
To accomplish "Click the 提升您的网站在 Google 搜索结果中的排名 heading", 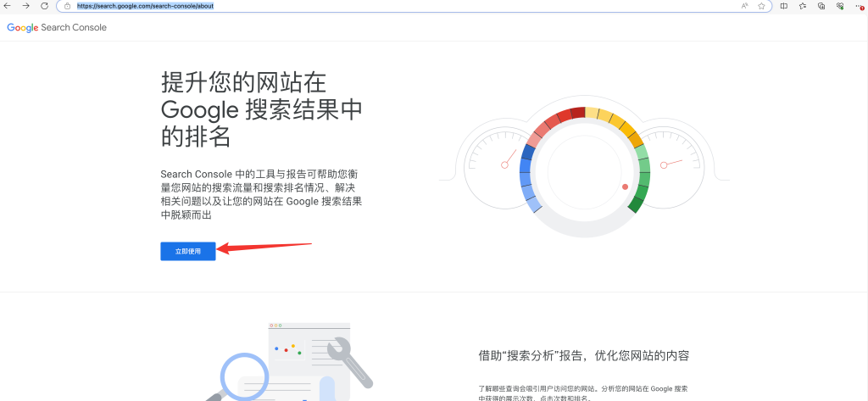I will pyautogui.click(x=261, y=109).
